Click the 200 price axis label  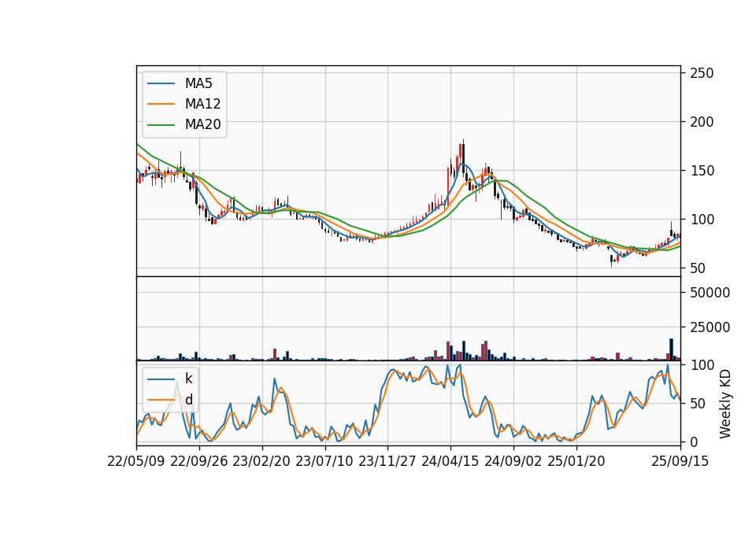point(702,122)
